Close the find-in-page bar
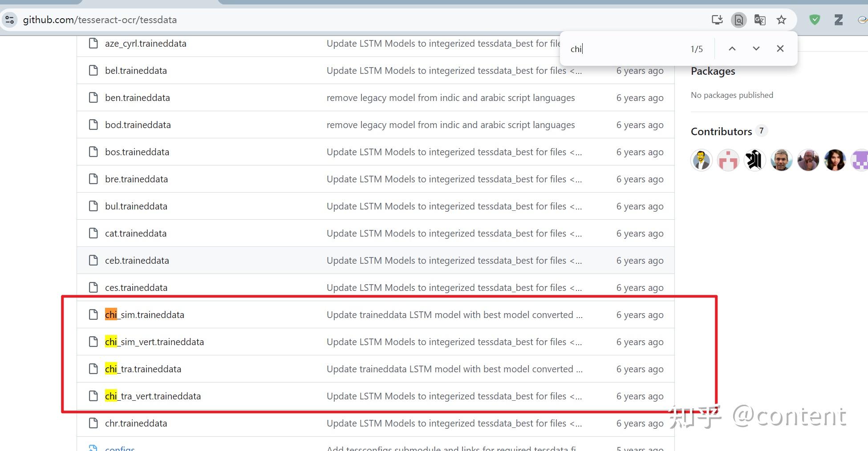 pos(780,48)
